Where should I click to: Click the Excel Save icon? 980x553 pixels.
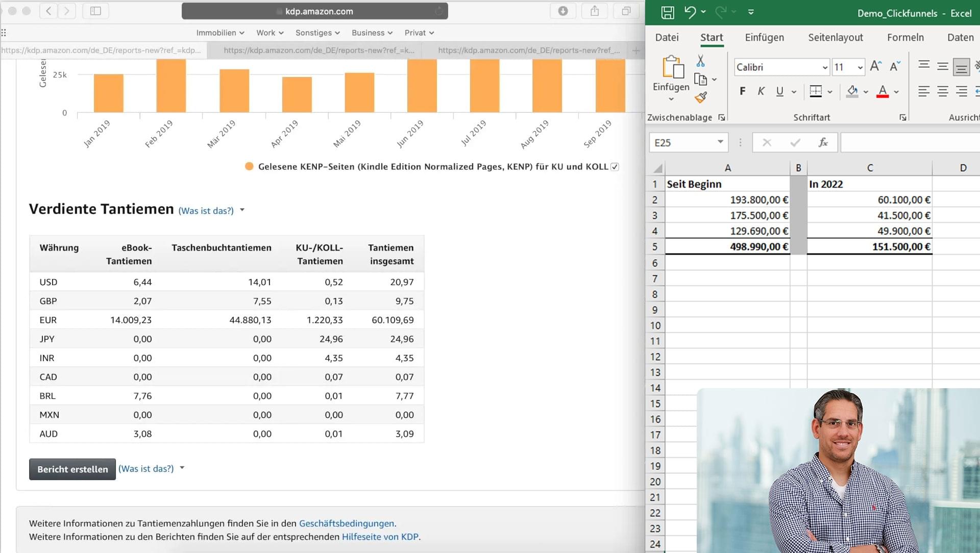tap(667, 12)
